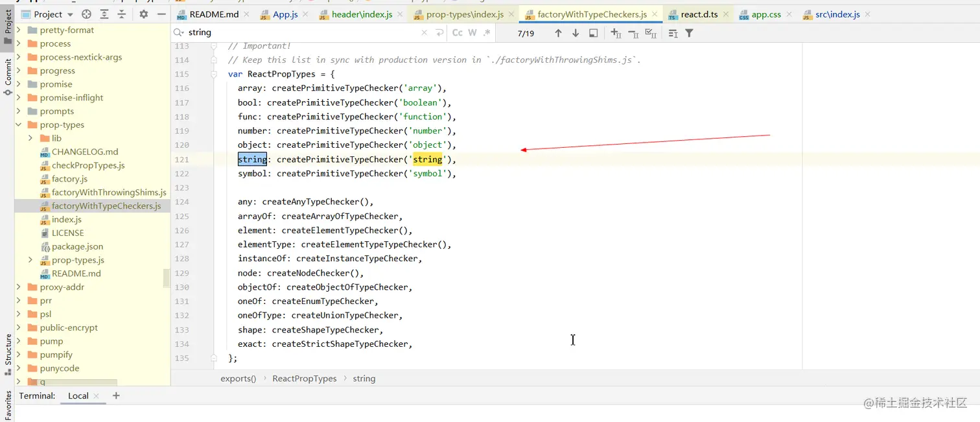Click ReactPropTypes in the breadcrumb bar

point(304,379)
